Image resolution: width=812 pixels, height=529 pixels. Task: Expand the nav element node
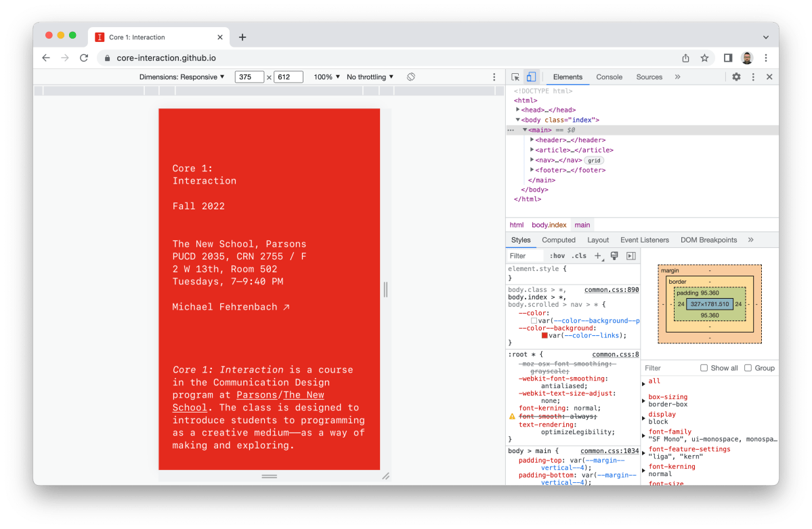(x=532, y=160)
